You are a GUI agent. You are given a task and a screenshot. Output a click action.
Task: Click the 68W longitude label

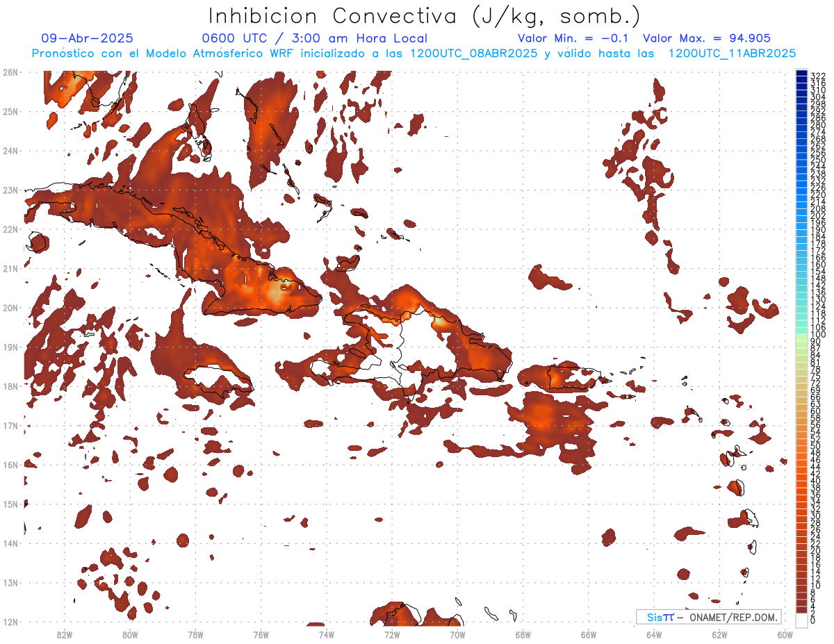pos(523,634)
